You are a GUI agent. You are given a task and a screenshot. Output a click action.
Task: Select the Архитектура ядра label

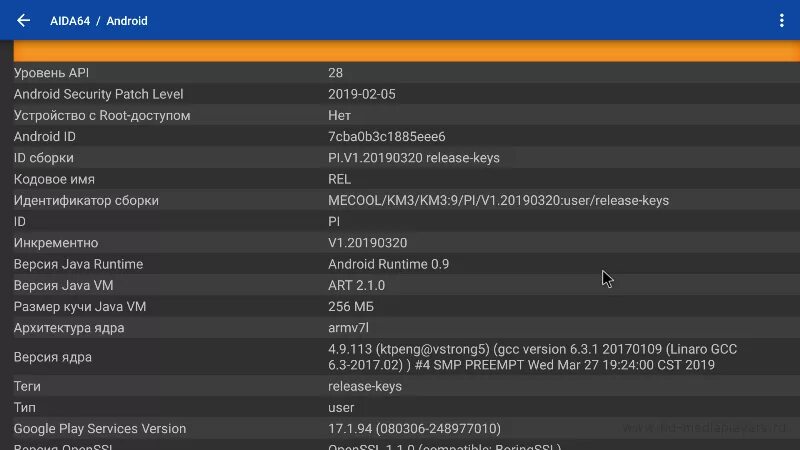(69, 328)
